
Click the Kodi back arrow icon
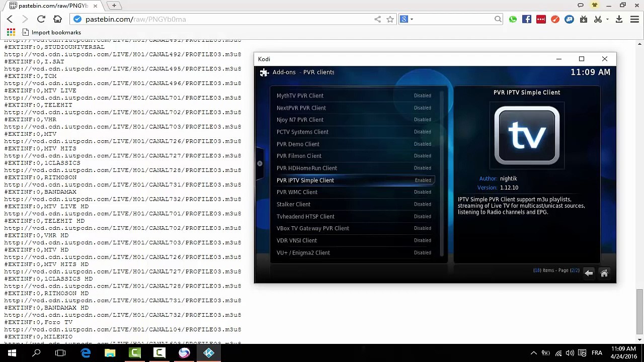(x=589, y=273)
